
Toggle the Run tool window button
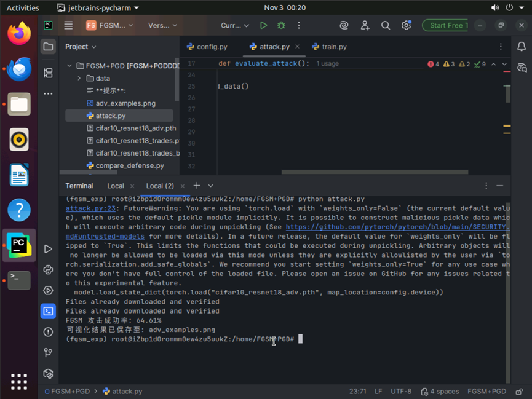(x=48, y=249)
